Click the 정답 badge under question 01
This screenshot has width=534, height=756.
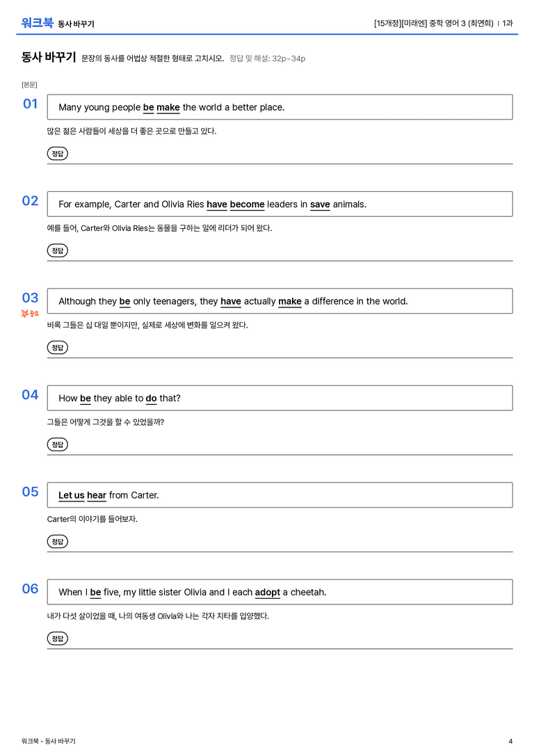(57, 153)
